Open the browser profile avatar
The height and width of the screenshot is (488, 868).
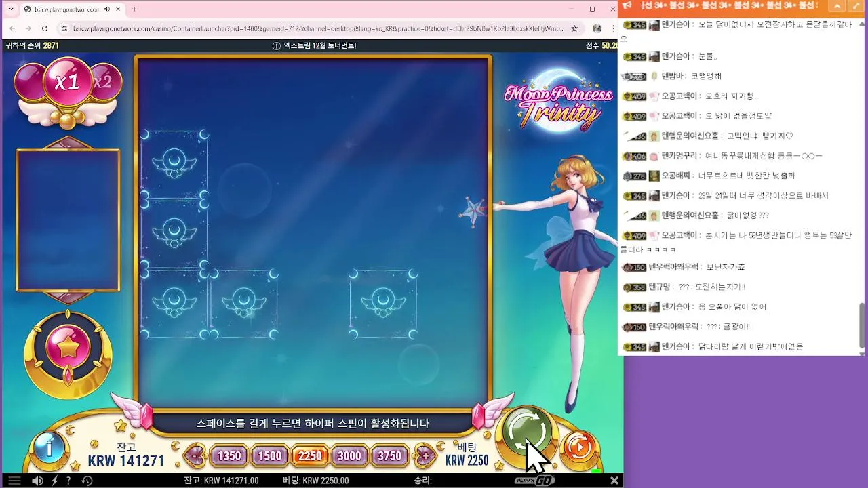pos(597,28)
